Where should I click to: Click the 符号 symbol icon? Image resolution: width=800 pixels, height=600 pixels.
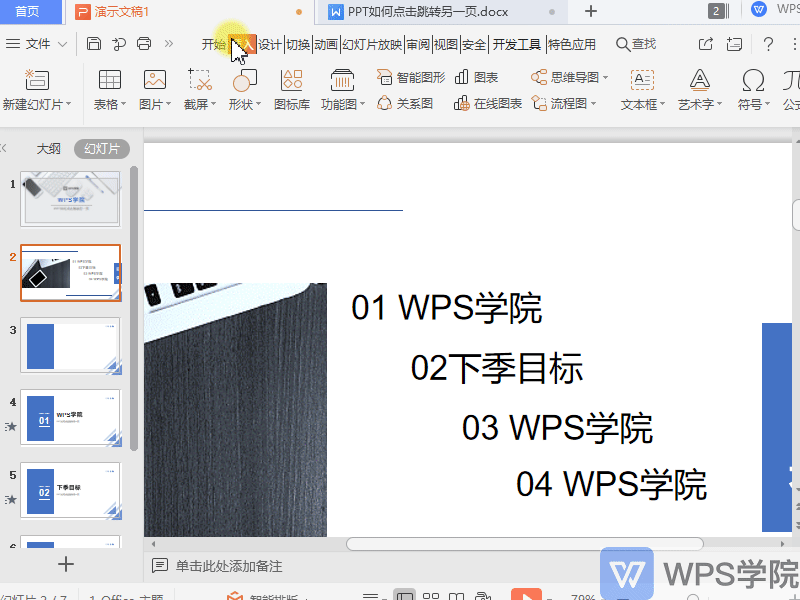tap(753, 80)
